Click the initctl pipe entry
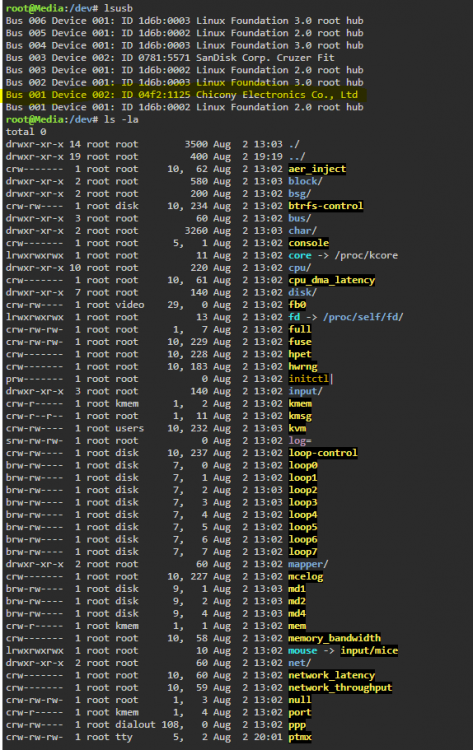 [308, 379]
